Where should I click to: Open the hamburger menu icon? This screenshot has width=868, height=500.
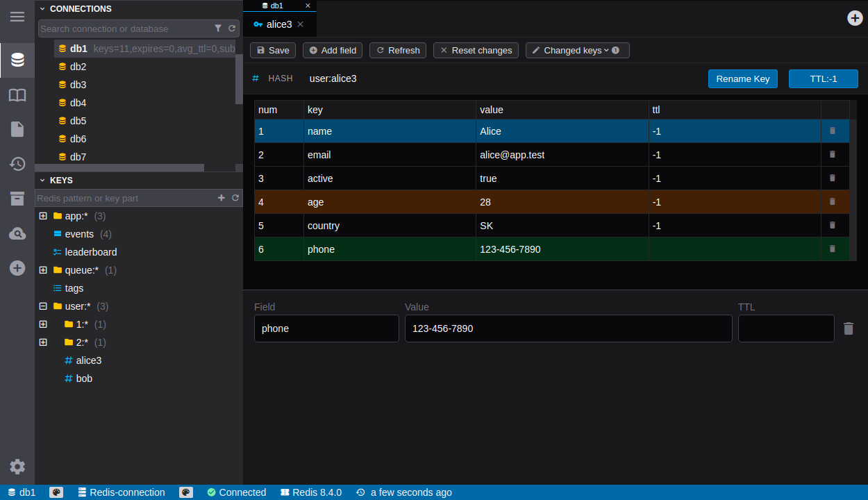[x=17, y=17]
